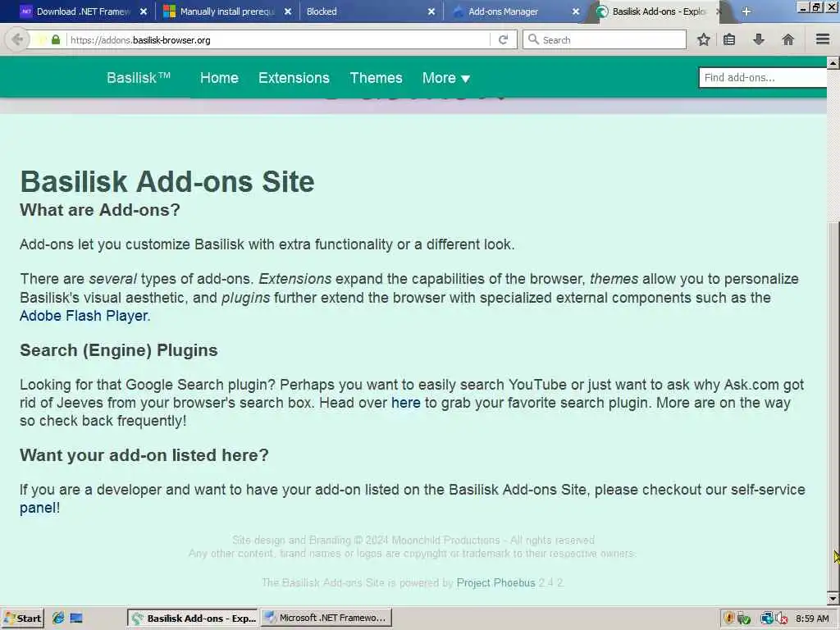This screenshot has height=630, width=840.
Task: Click the scrollbar up arrow
Action: pos(833,62)
